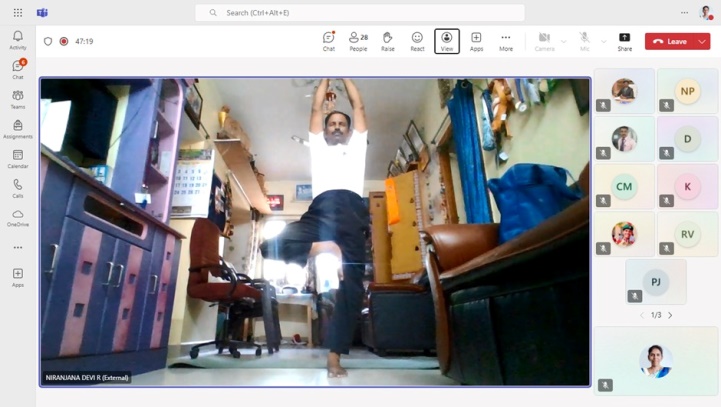This screenshot has width=721, height=407.
Task: Select the PJ participant tile
Action: [x=656, y=282]
